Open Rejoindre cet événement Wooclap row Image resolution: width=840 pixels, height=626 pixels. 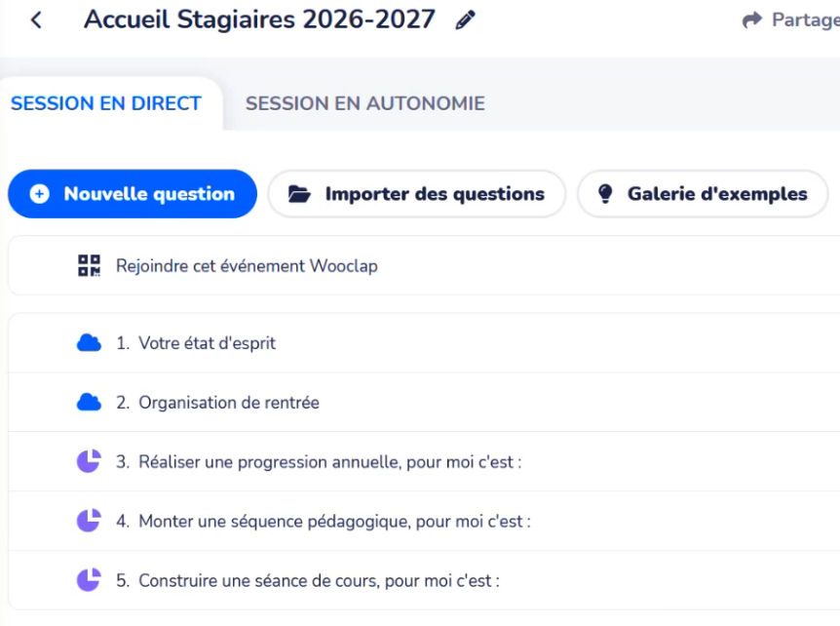424,265
